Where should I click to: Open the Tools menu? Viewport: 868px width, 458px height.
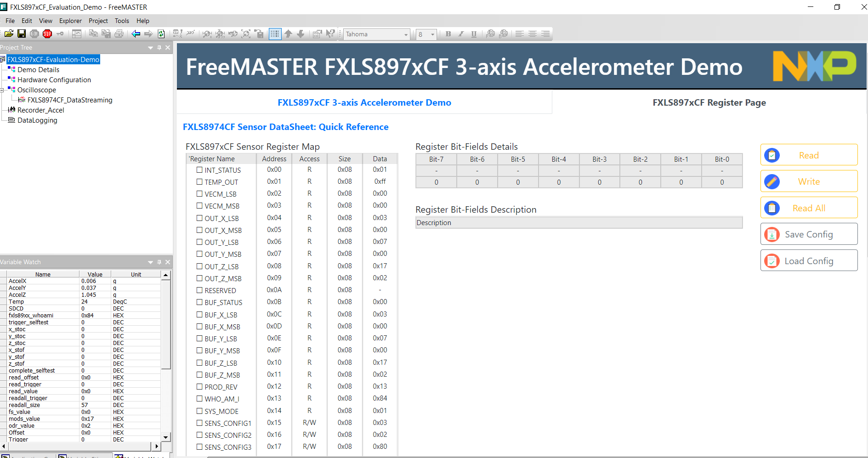pyautogui.click(x=122, y=21)
